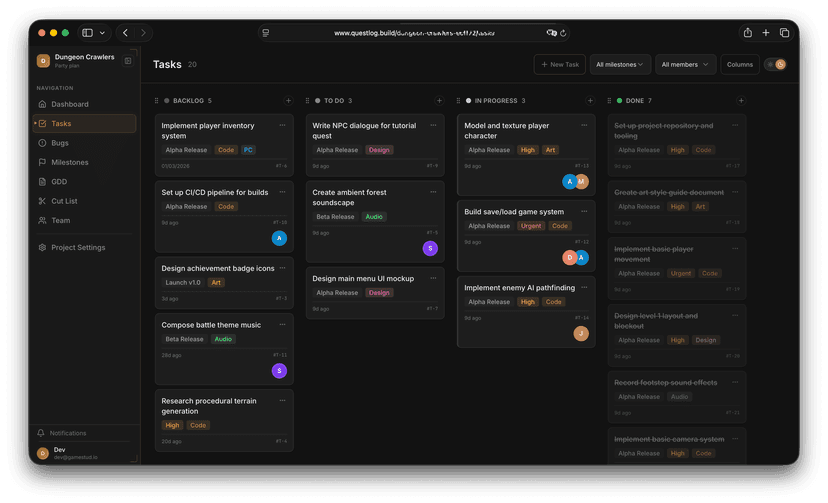Image resolution: width=828 pixels, height=503 pixels.
Task: Expand the Safari sidebar chevron dropdown
Action: click(x=102, y=33)
